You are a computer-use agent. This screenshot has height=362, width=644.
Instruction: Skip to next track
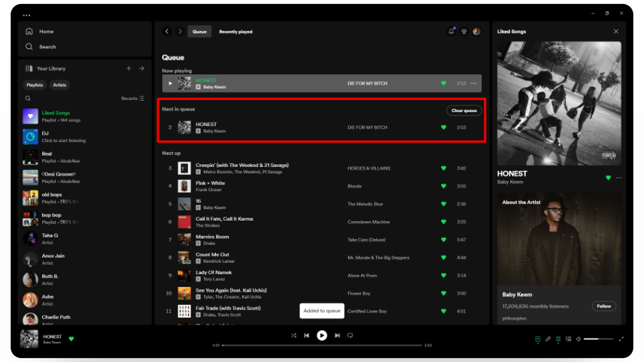[x=337, y=335]
